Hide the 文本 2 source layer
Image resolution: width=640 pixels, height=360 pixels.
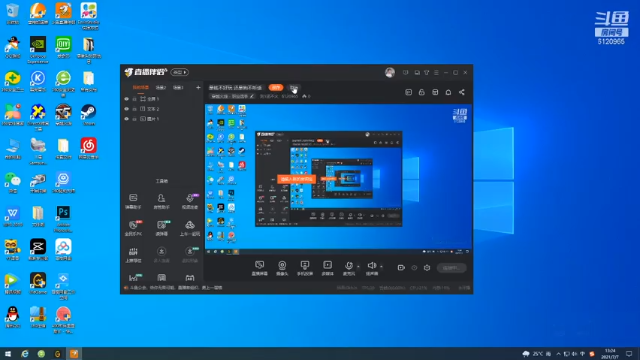click(127, 109)
